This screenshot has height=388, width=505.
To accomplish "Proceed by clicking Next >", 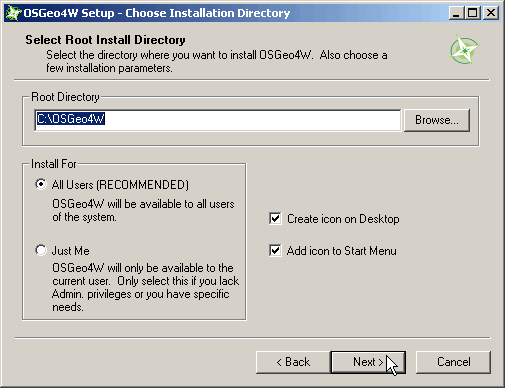I will click(368, 362).
